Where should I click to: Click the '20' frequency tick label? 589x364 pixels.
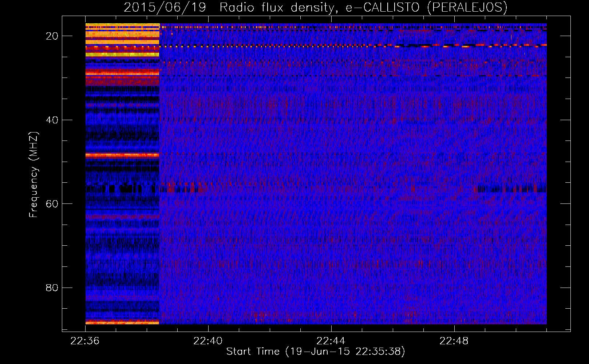tap(52, 36)
